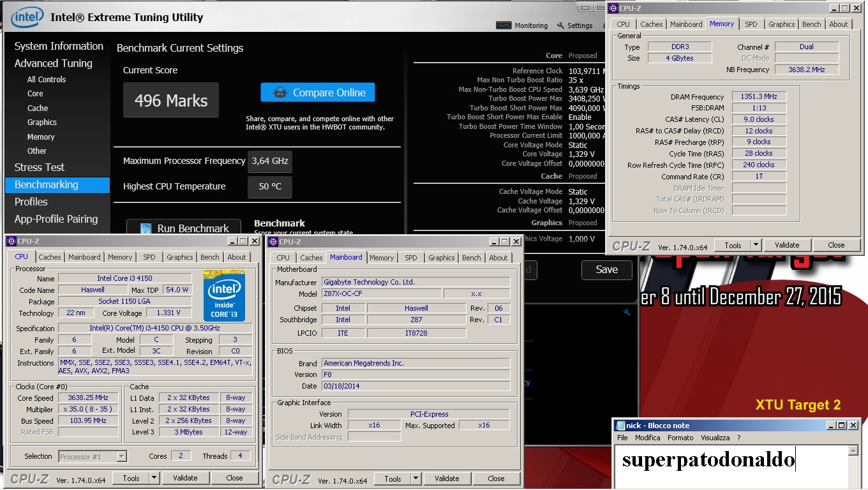The image size is (868, 490).
Task: Click Notepad text area with superpatodonaldo
Action: click(x=731, y=467)
